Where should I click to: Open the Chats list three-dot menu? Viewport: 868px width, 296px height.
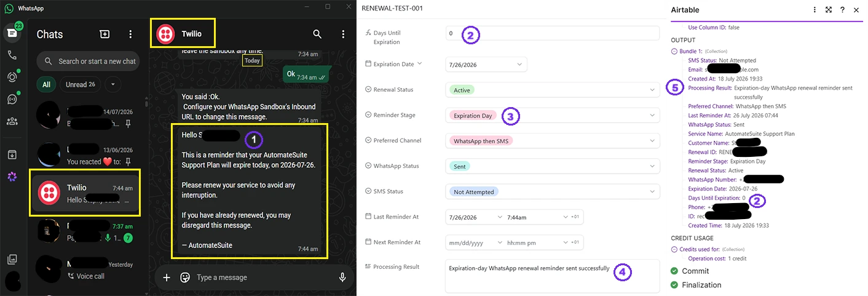coord(130,34)
